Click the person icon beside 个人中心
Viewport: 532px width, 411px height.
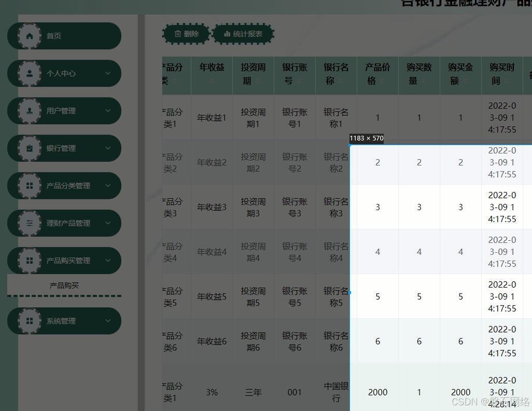[x=30, y=73]
